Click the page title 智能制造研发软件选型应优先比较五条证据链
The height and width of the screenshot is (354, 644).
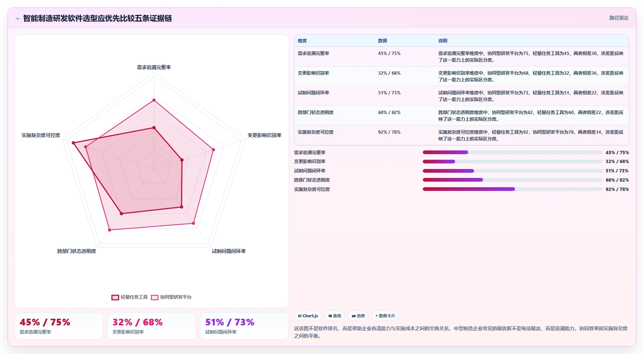[97, 18]
